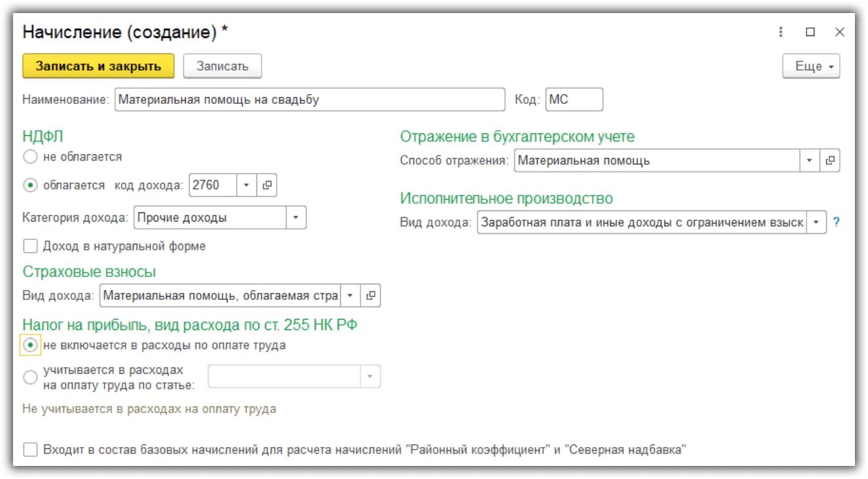
Task: Open the income code selection form icon
Action: (x=267, y=186)
